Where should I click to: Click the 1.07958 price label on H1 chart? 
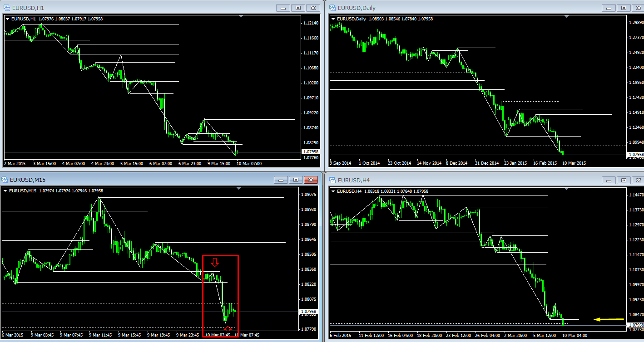pos(311,152)
